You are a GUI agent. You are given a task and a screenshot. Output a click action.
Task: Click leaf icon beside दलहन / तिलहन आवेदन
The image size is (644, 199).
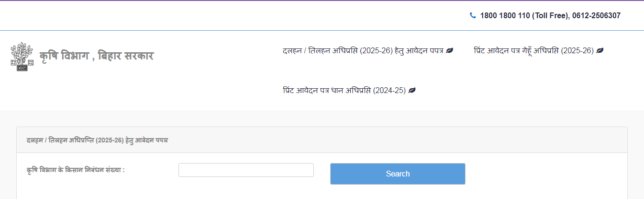point(449,50)
